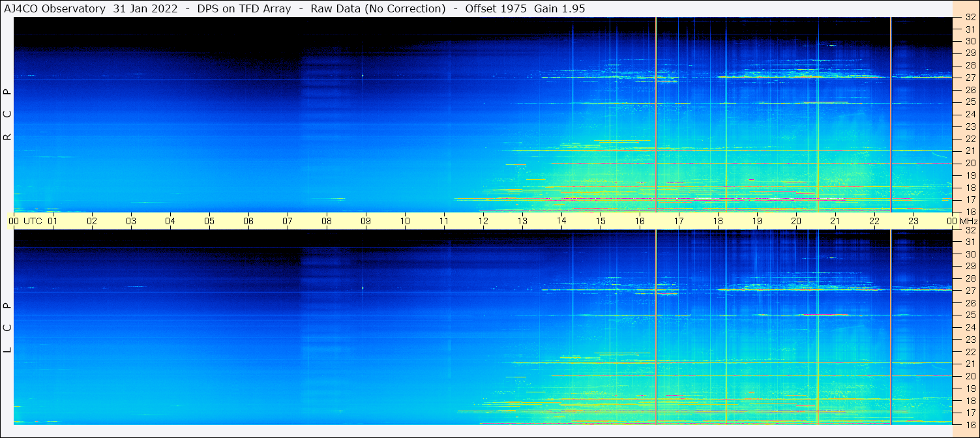Click the 32 MHz label of the RCP panel
This screenshot has height=438, width=980.
click(970, 18)
